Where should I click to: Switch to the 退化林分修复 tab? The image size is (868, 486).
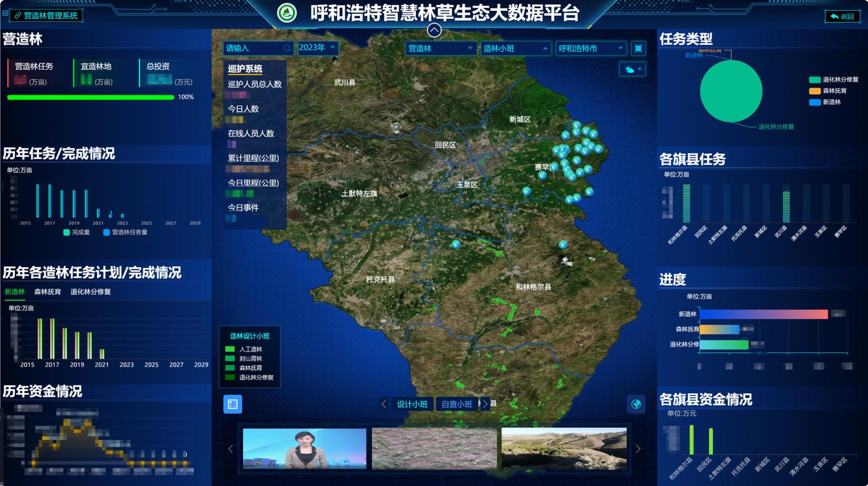point(91,292)
